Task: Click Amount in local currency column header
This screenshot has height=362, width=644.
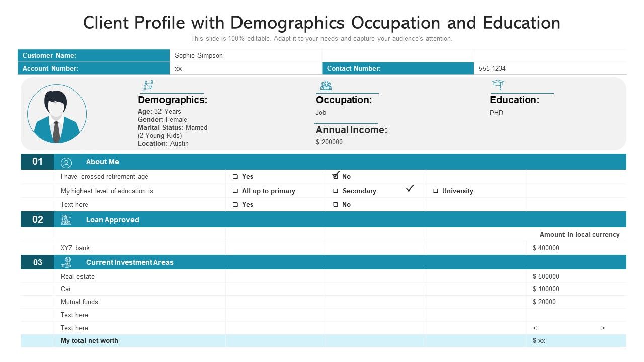Action: [580, 235]
